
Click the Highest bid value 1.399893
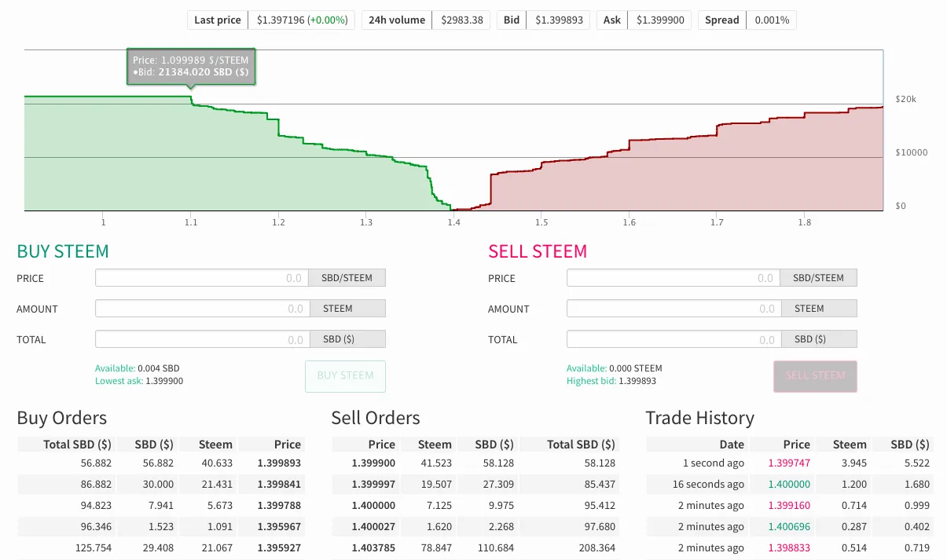[x=637, y=381]
